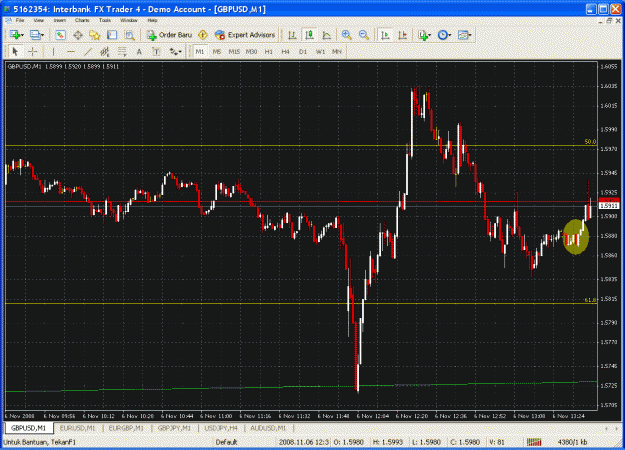Click the Profiles icon in the toolbar

pos(35,35)
